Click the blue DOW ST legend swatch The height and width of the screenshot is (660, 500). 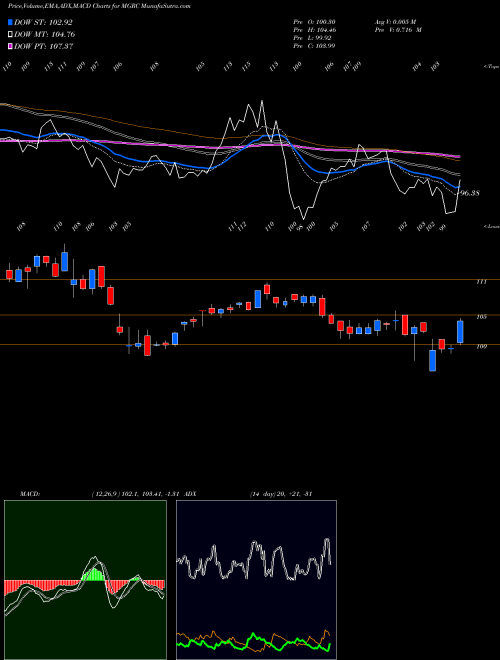10,22
